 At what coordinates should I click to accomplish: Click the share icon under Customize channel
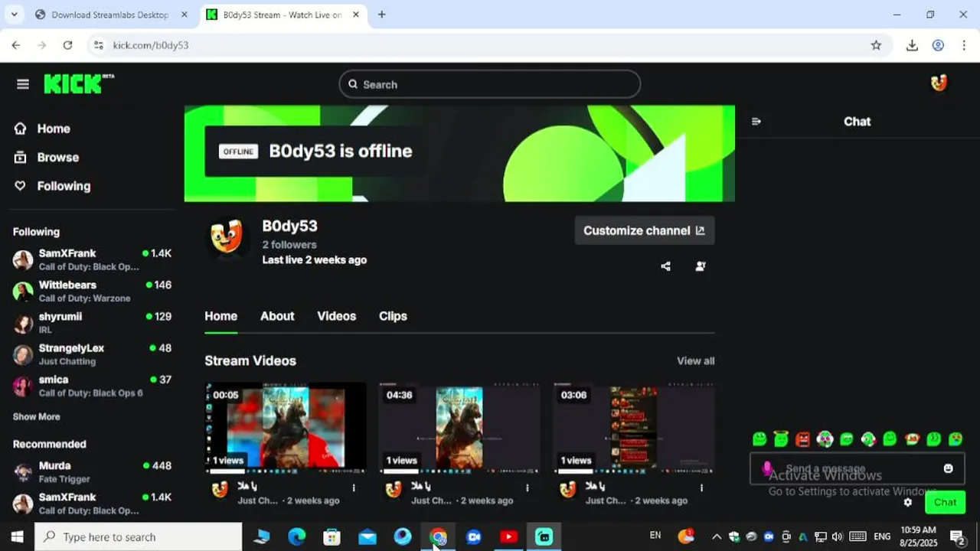(665, 266)
